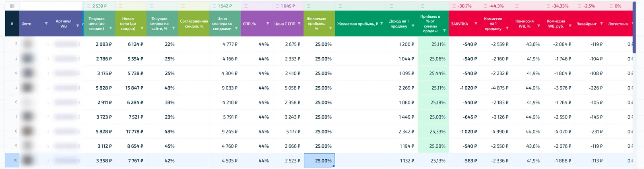Open filter for Комиссия на 1 продажу
The width and height of the screenshot is (644, 169).
click(507, 28)
